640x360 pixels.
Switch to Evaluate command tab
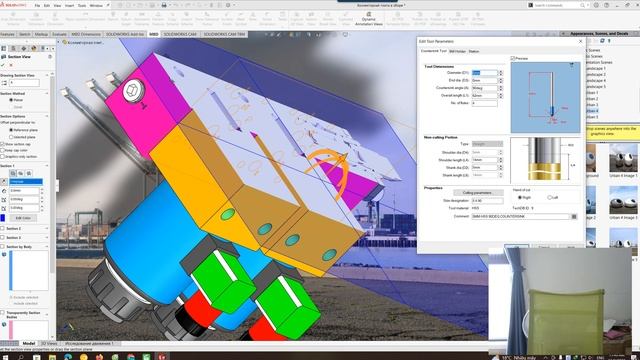point(59,34)
